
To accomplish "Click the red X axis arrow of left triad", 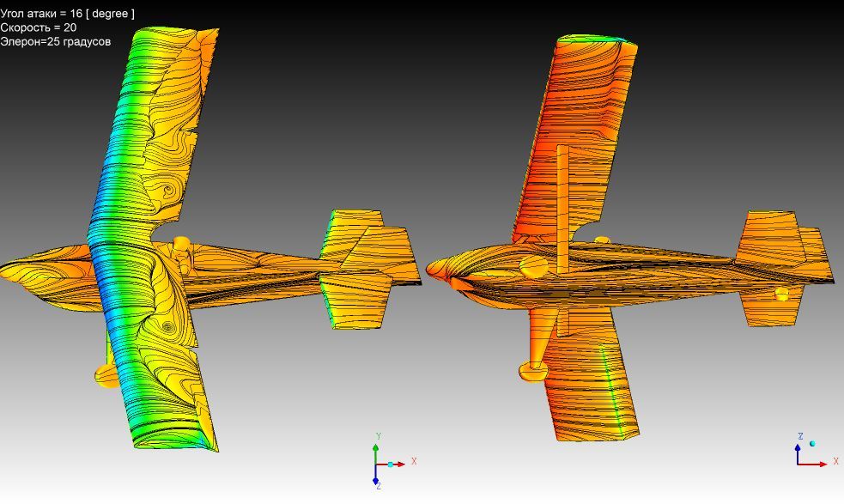I will (399, 465).
